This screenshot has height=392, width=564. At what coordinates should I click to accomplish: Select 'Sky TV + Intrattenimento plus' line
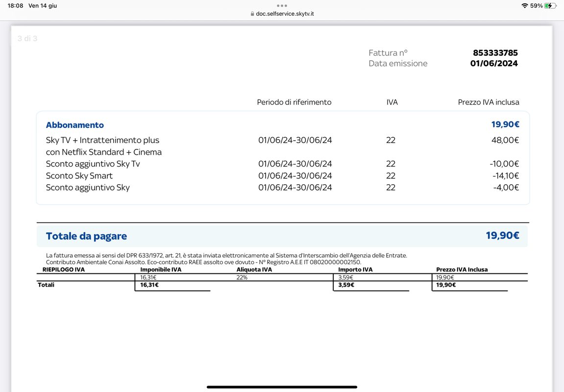point(102,140)
